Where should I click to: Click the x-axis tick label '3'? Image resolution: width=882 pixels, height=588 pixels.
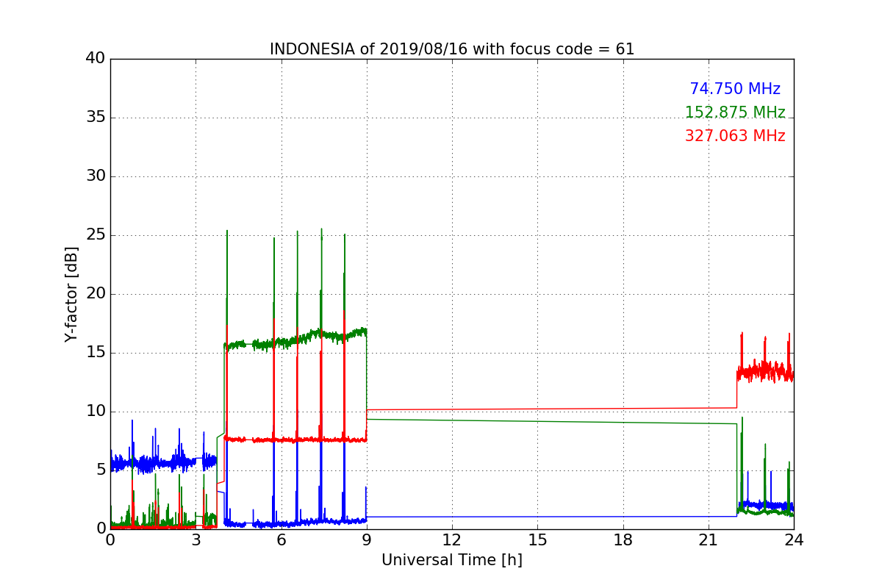pyautogui.click(x=196, y=540)
